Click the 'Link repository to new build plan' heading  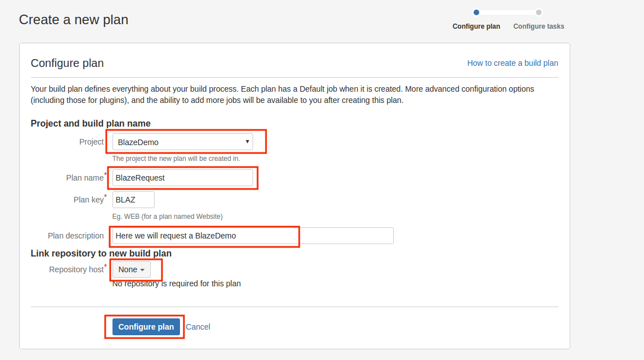101,253
